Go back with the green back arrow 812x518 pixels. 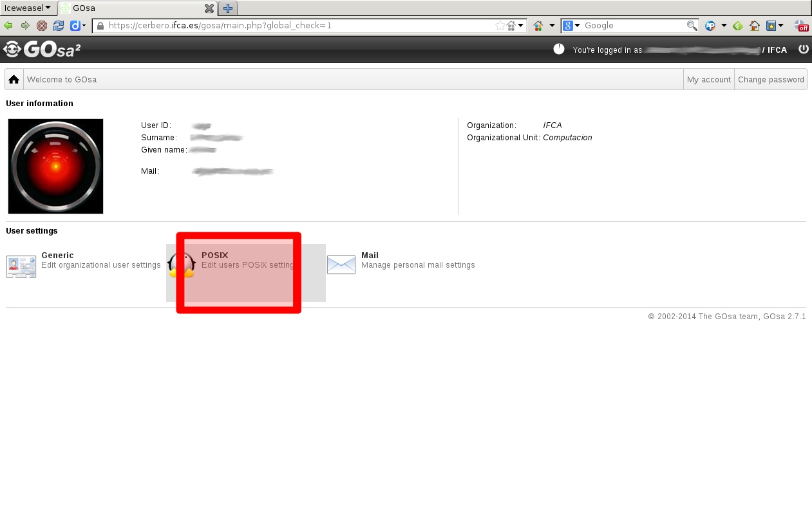[x=8, y=26]
